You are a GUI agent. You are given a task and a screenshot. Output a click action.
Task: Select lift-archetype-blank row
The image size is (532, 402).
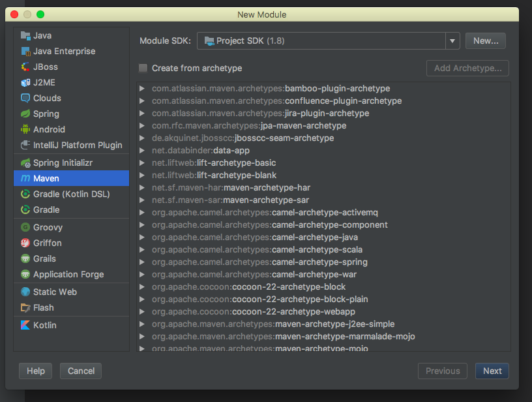(323, 175)
